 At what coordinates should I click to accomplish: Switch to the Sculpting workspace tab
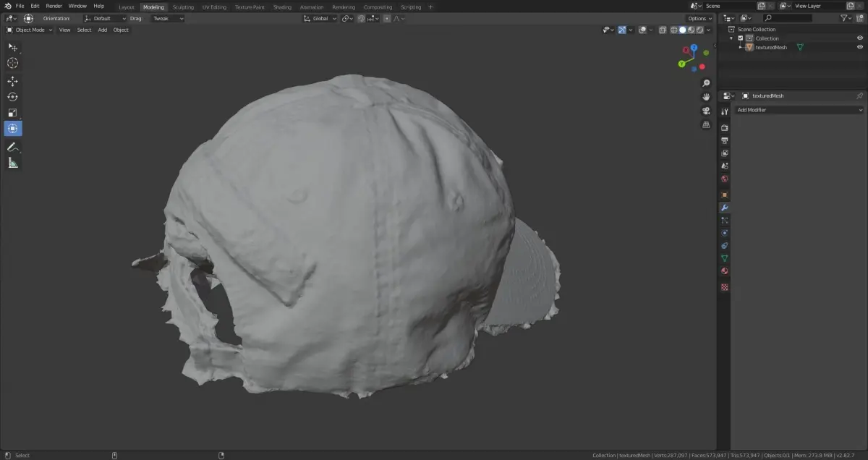tap(183, 7)
